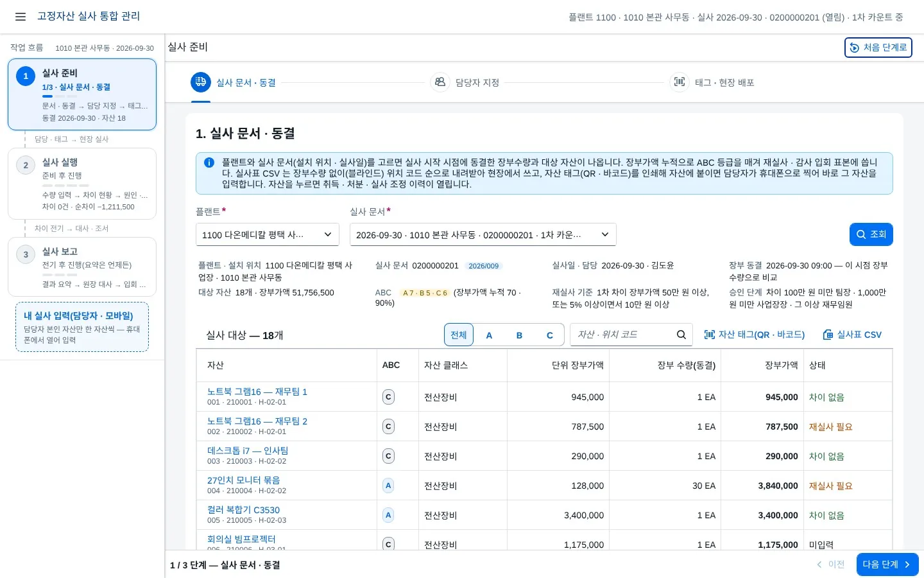This screenshot has height=578, width=924.
Task: Click the 담당자 지정 step icon
Action: (x=440, y=82)
